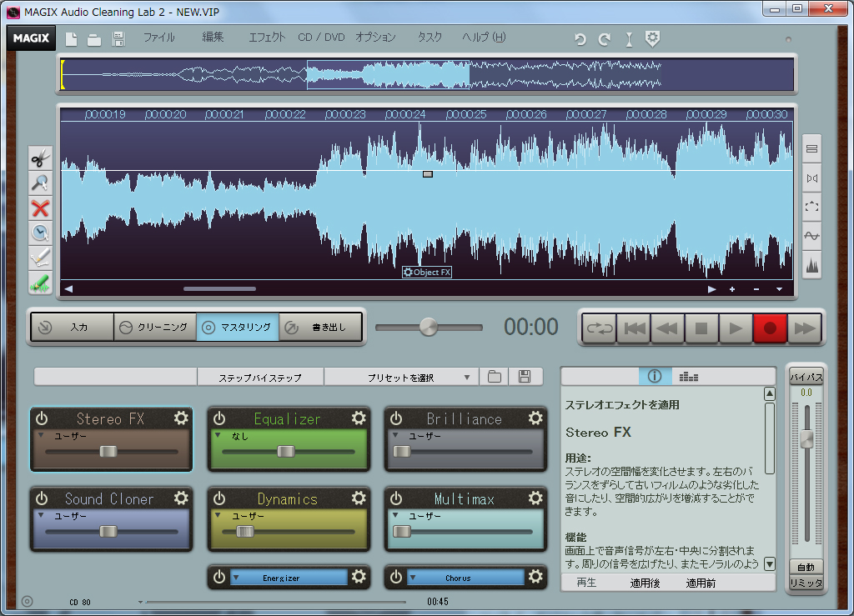Open the エフェクト menu
The image size is (854, 616).
267,37
